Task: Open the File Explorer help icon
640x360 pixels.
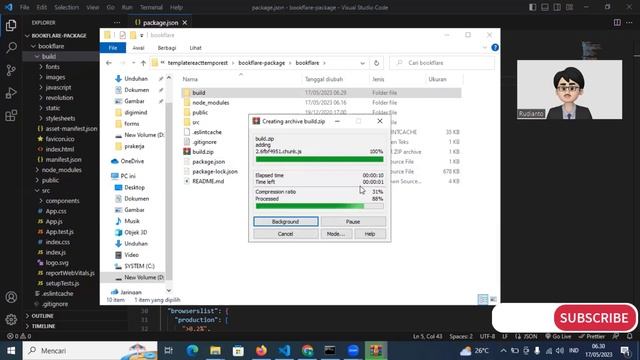Action: click(x=495, y=48)
